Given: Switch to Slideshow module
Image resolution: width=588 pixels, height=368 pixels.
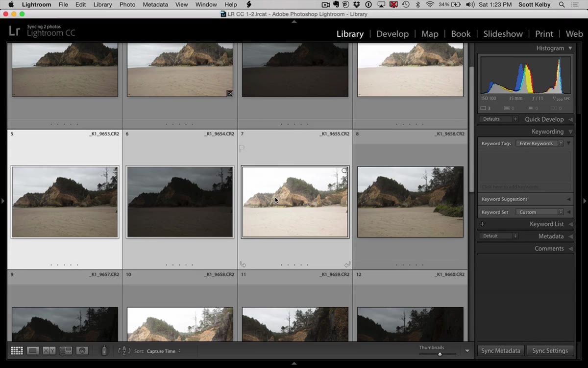Looking at the screenshot, I should tap(503, 34).
